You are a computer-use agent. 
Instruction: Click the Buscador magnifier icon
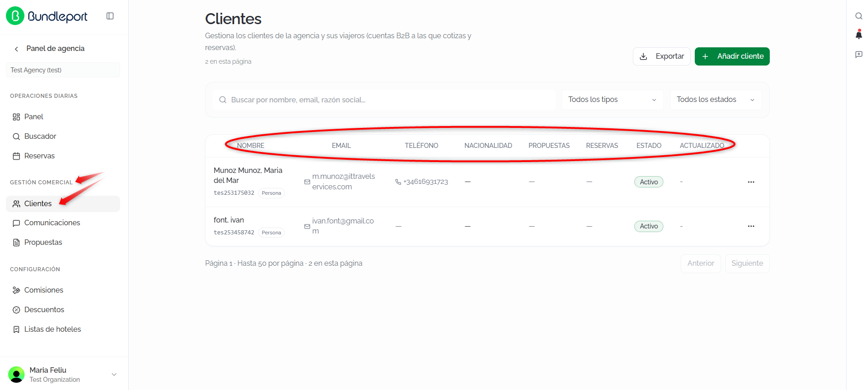tap(16, 137)
